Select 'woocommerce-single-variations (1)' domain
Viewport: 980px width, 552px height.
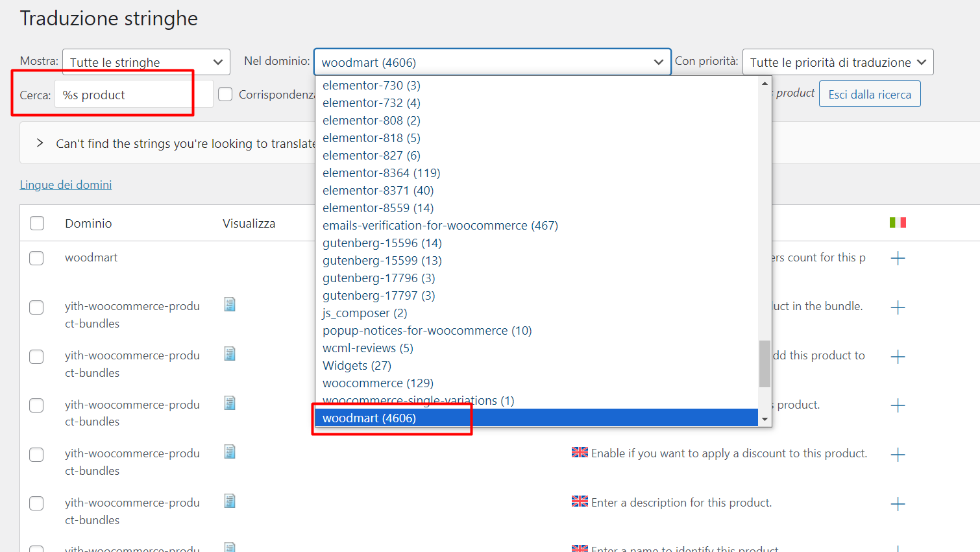pyautogui.click(x=537, y=401)
